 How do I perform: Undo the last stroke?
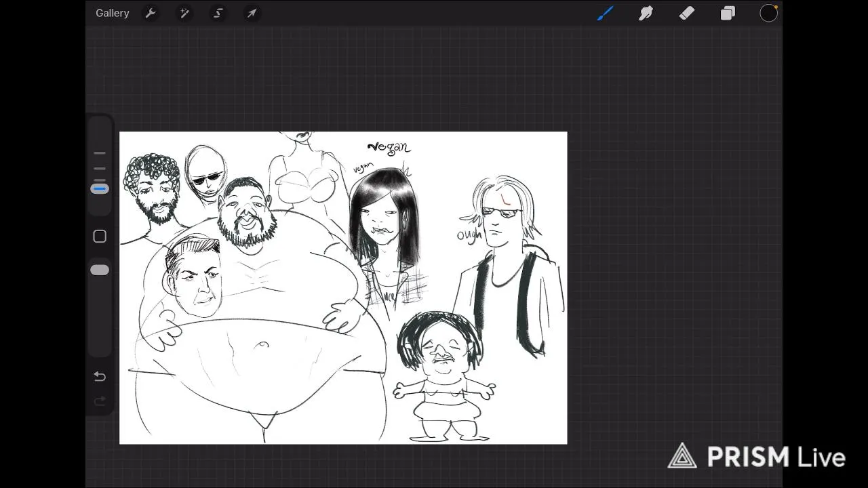pos(100,377)
